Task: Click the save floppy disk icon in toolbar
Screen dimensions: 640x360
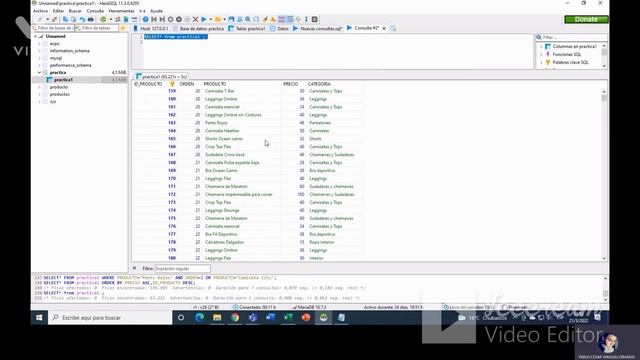Action: tap(231, 19)
